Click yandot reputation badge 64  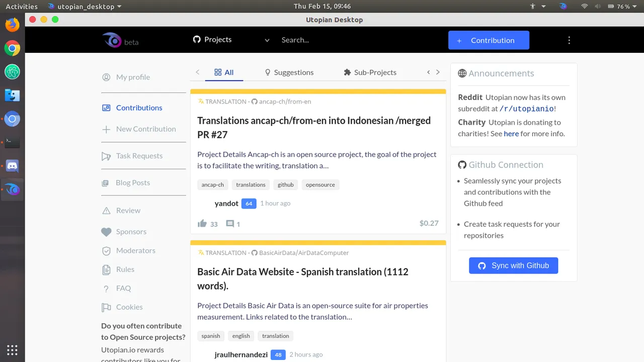(249, 204)
